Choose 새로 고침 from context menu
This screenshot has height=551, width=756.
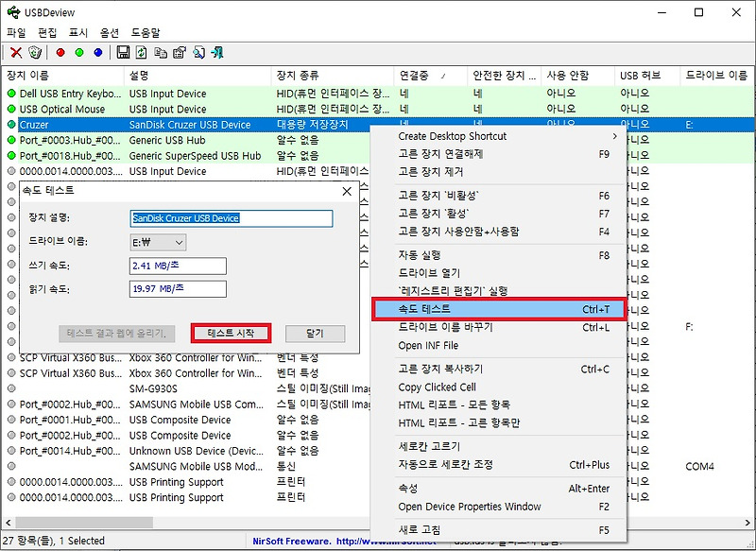click(499, 530)
